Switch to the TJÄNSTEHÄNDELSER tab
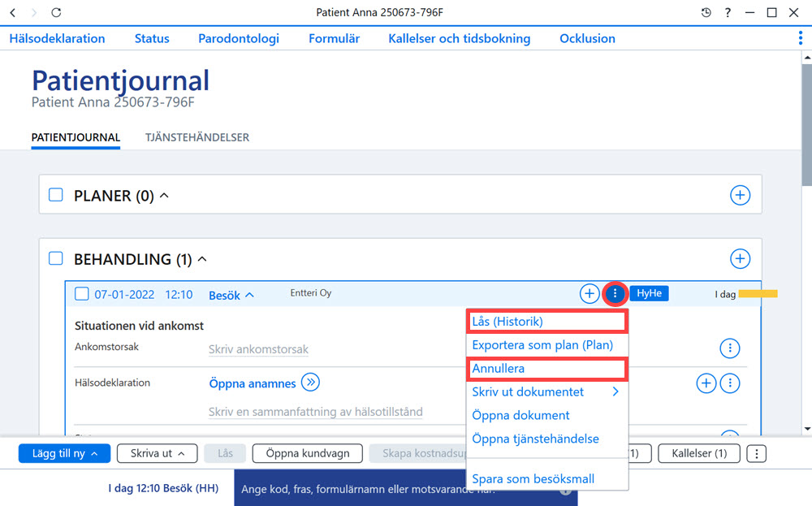This screenshot has height=506, width=812. click(197, 137)
